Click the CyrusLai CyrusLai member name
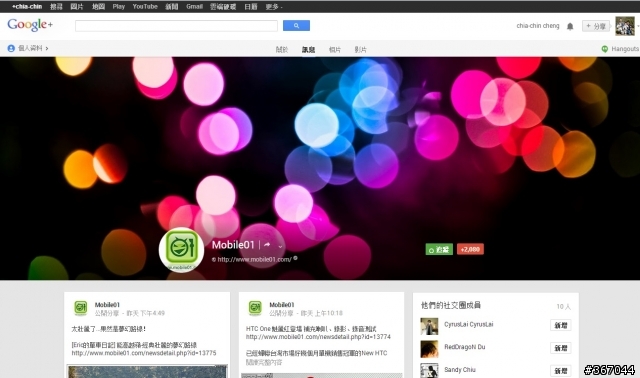Screen dimensions: 640x378 pyautogui.click(x=469, y=324)
